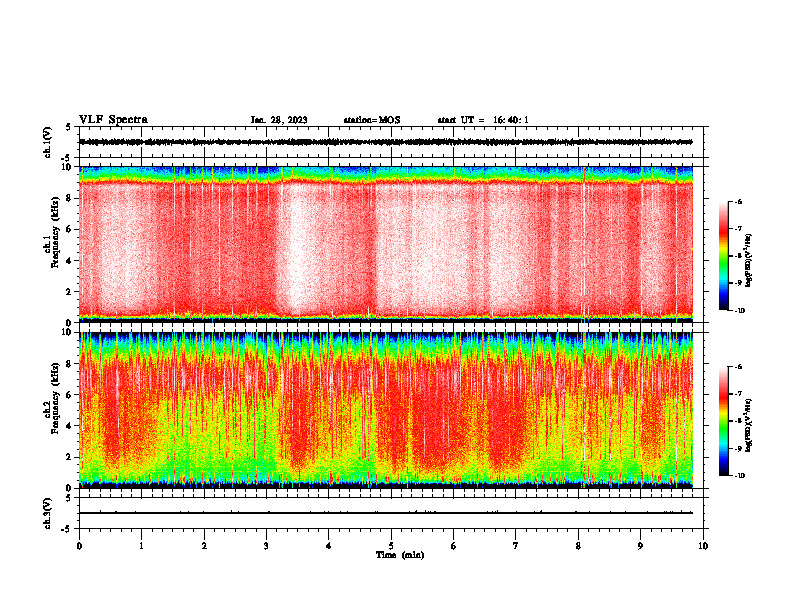Click the "4" tick on the time axis

(329, 546)
